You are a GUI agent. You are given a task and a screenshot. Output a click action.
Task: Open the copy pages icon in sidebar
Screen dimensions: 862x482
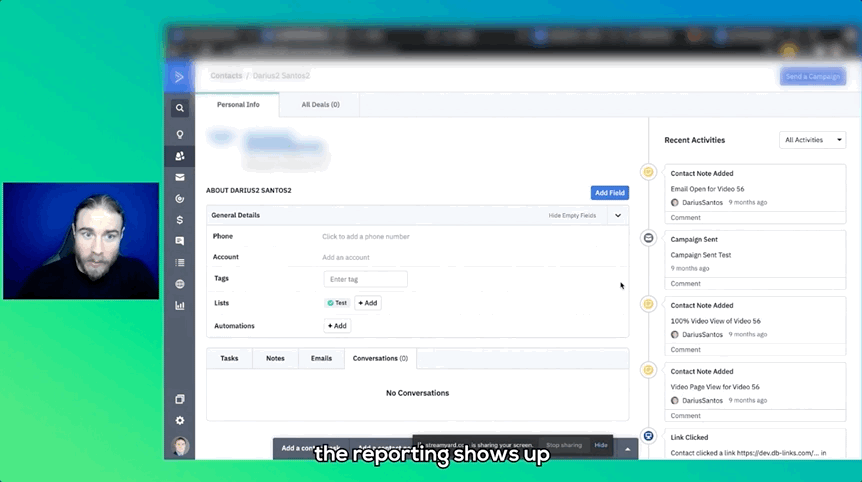click(x=180, y=399)
